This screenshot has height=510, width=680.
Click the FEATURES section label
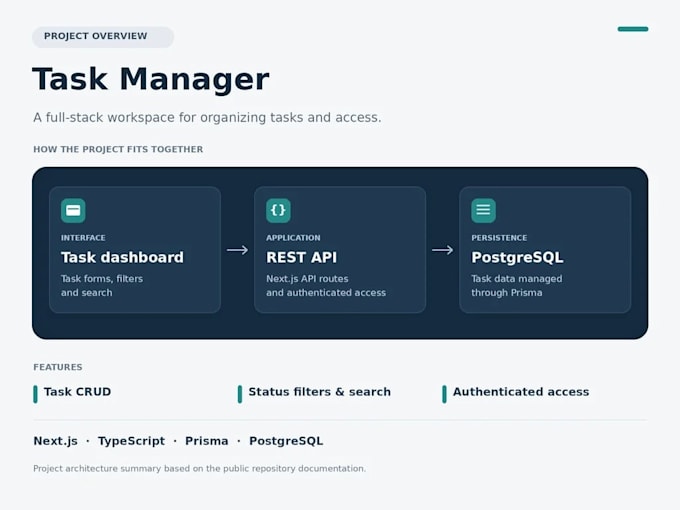click(58, 367)
